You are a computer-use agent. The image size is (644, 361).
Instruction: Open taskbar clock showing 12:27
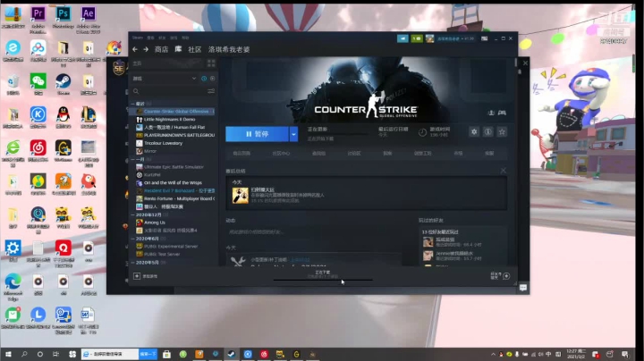[576, 354]
